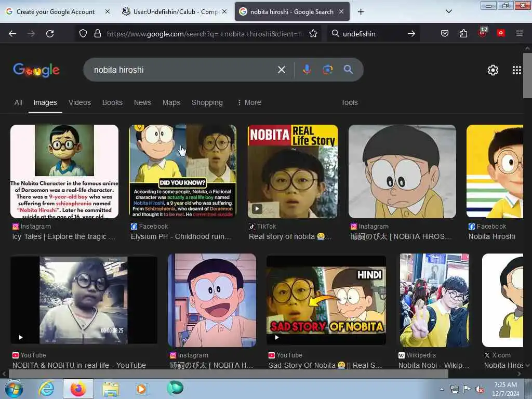Open the NOBITA & NOBITU in real life video

[x=84, y=300]
